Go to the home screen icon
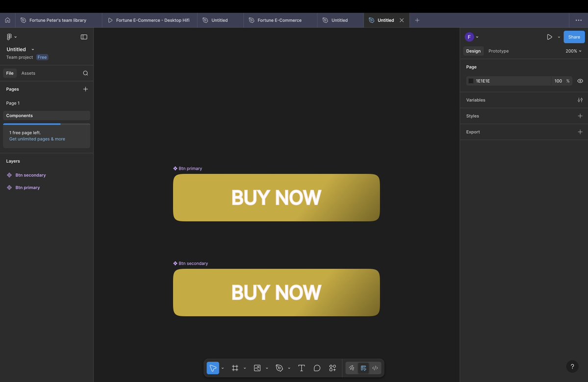Screen dimensions: 588x382 pos(7,20)
